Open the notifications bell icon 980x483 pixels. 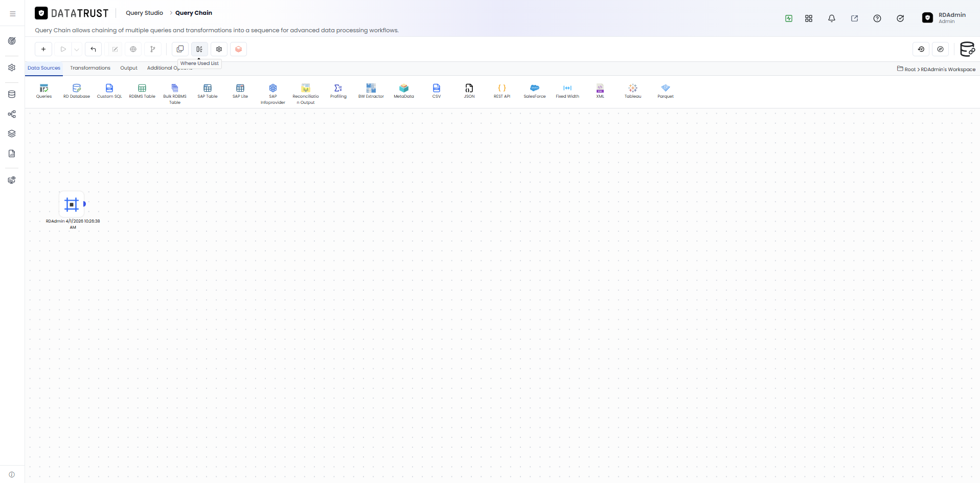pyautogui.click(x=832, y=18)
